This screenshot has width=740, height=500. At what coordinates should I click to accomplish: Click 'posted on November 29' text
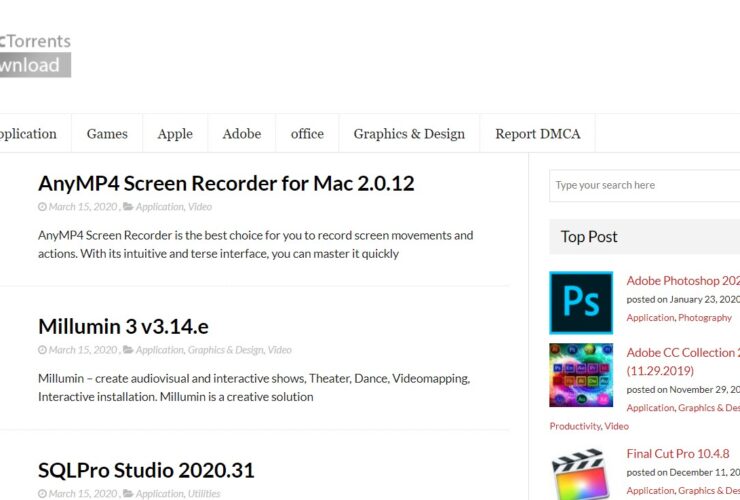[x=683, y=390]
